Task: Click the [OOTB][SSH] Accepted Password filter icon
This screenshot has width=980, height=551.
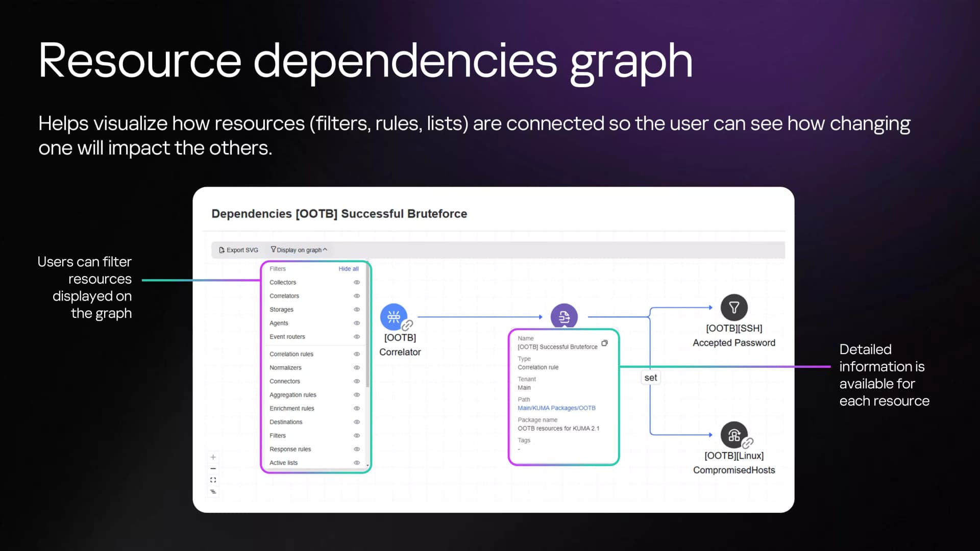Action: click(734, 308)
